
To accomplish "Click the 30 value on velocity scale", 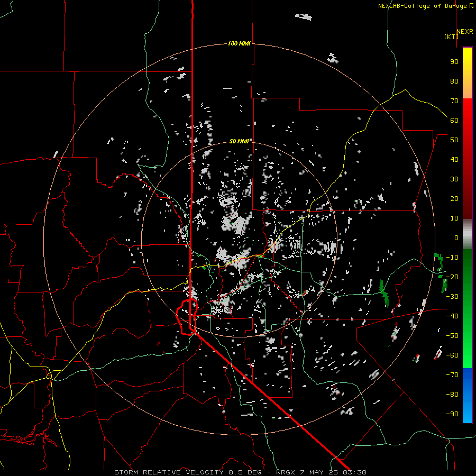I will pyautogui.click(x=454, y=179).
